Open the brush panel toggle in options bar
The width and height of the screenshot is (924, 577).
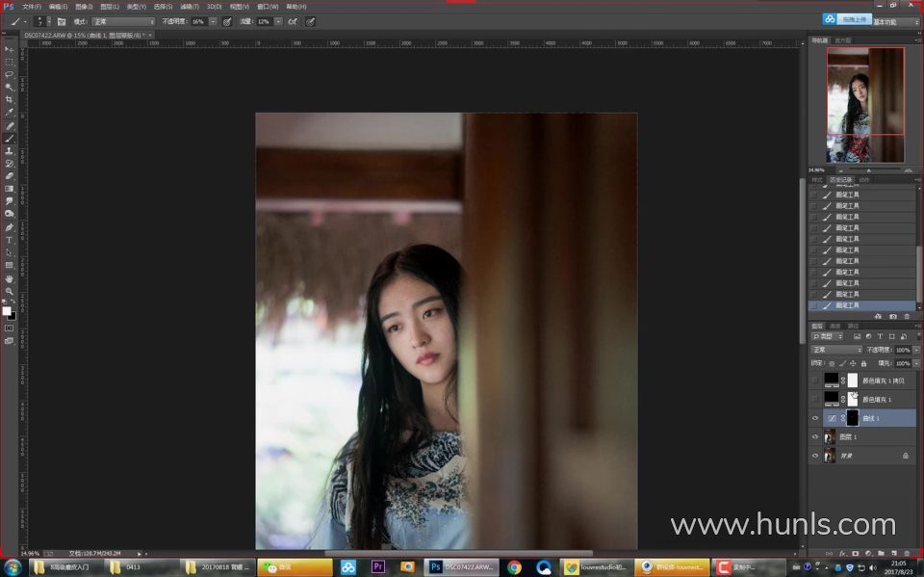62,22
